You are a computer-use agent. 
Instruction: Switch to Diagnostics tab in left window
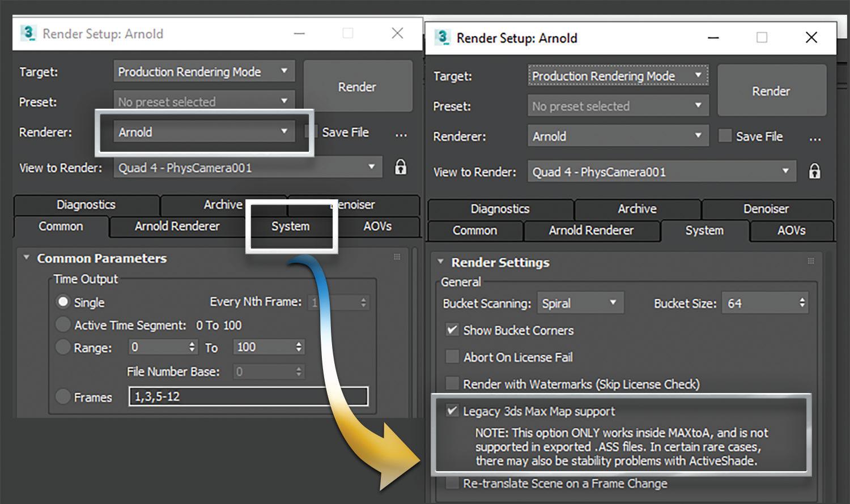tap(86, 204)
